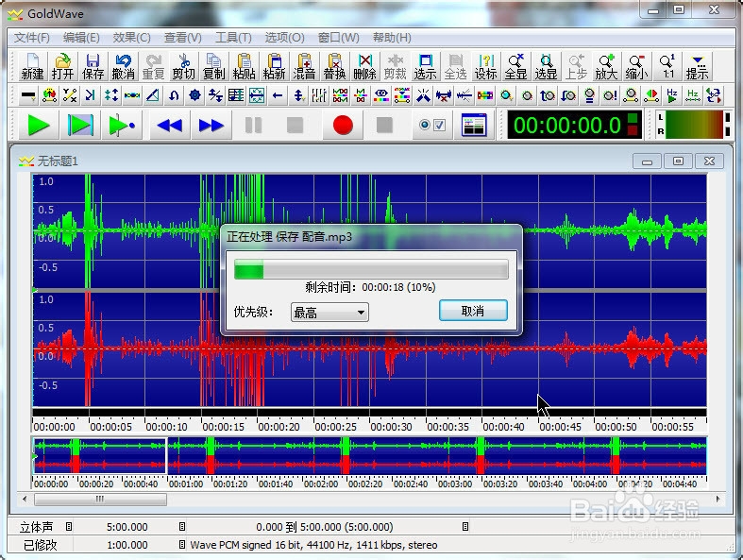743x560 pixels.
Task: Click the Fast forward double-arrow button
Action: tap(211, 126)
